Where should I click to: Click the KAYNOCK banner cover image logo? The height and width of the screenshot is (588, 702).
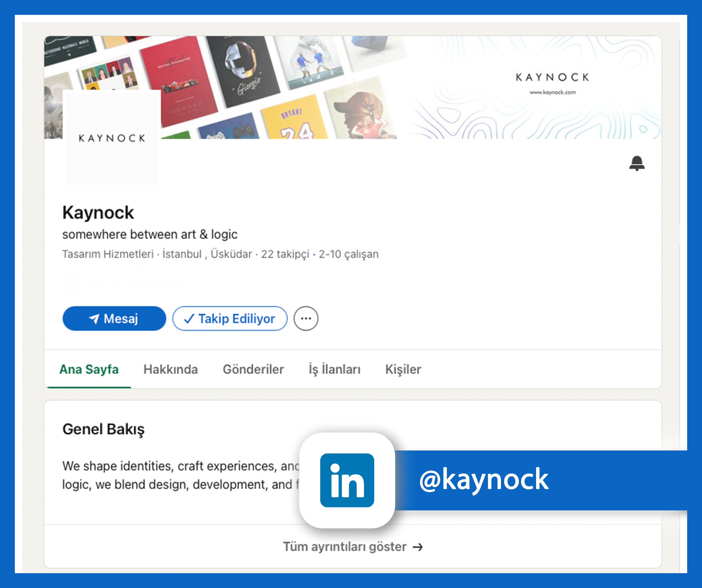point(552,78)
